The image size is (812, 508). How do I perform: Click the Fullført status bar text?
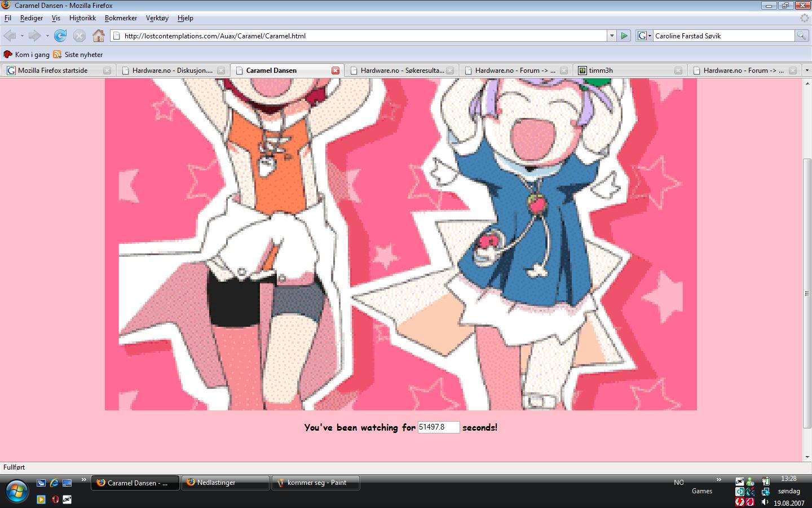click(x=14, y=467)
